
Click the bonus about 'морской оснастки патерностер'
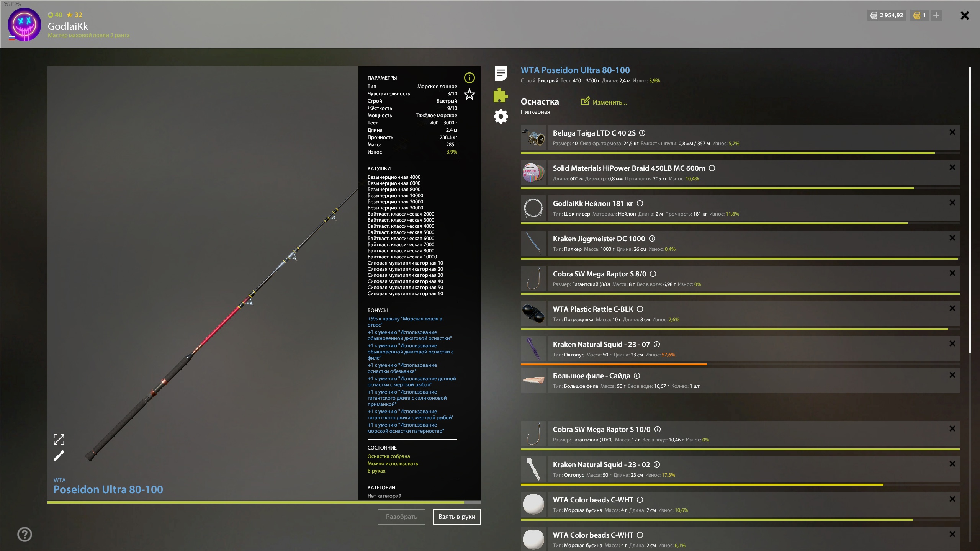[406, 428]
